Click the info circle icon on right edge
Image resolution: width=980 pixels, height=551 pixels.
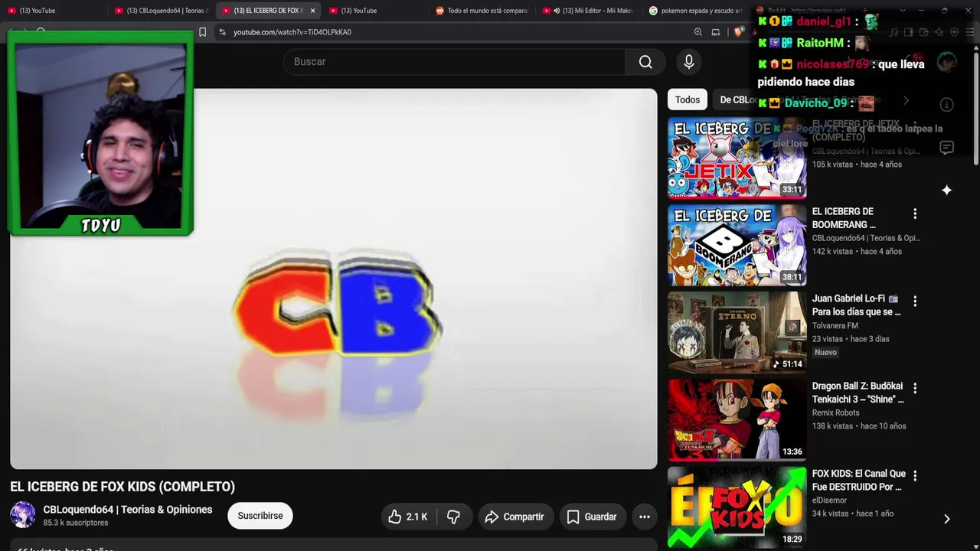tap(947, 105)
